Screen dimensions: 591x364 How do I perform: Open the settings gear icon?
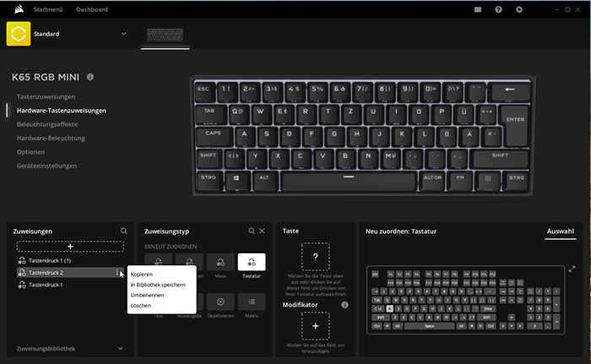519,9
